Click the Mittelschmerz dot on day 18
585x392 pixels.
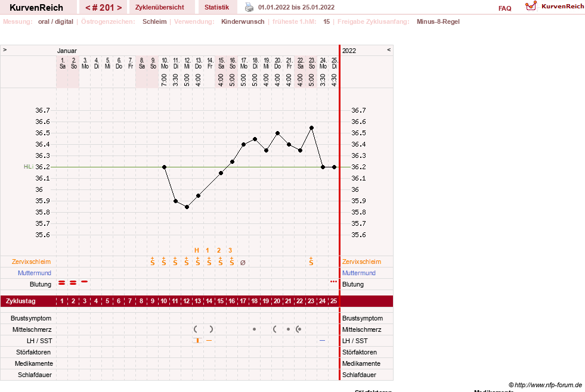coord(254,329)
